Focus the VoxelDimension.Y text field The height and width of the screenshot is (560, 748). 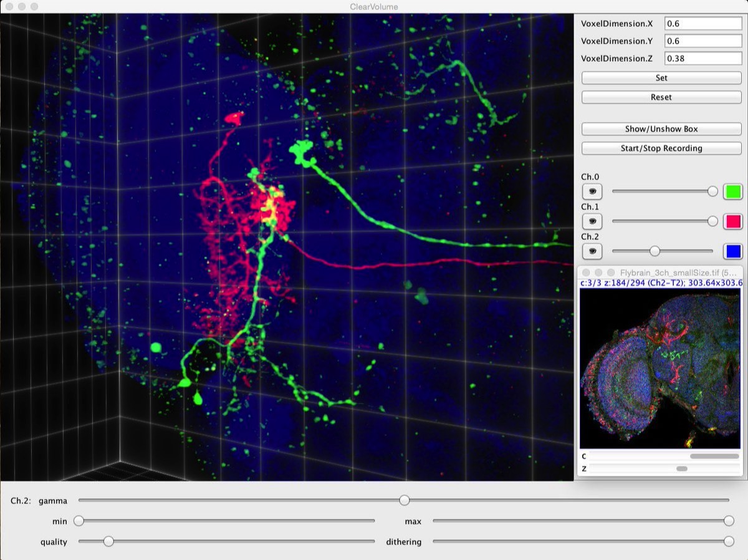702,41
